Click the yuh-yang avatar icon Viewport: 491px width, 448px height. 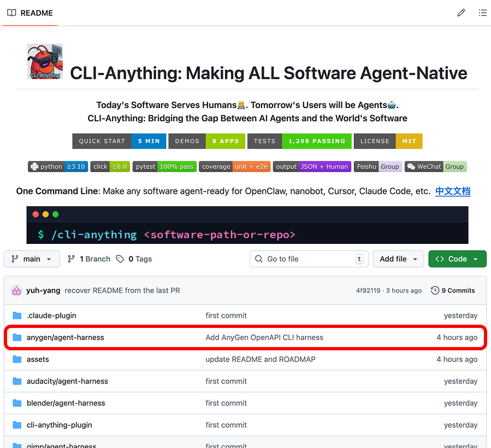[x=16, y=291]
